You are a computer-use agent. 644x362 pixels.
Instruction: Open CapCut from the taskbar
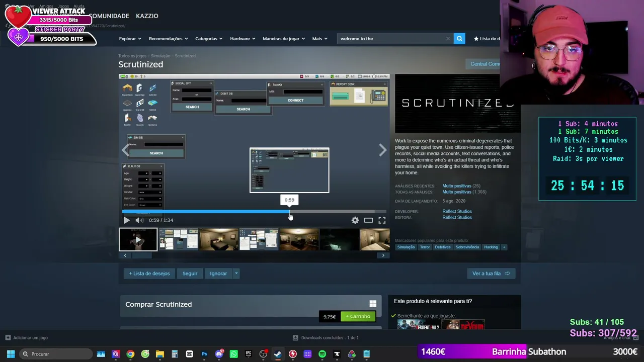point(189,354)
